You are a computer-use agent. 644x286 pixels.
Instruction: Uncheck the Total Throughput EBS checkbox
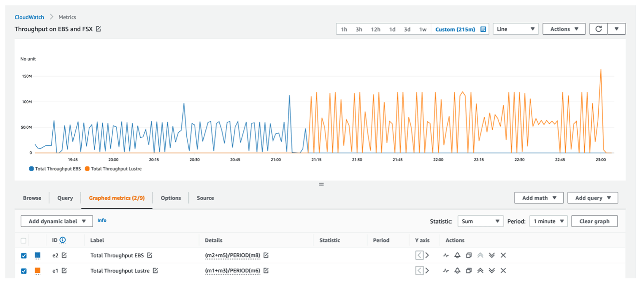pyautogui.click(x=24, y=255)
